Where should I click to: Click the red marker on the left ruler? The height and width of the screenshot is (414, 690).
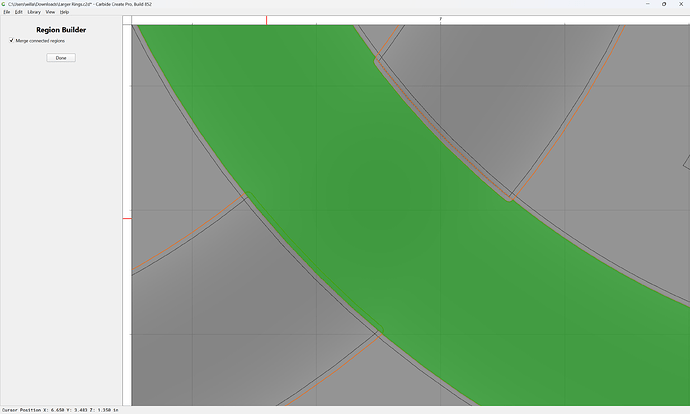coord(127,218)
